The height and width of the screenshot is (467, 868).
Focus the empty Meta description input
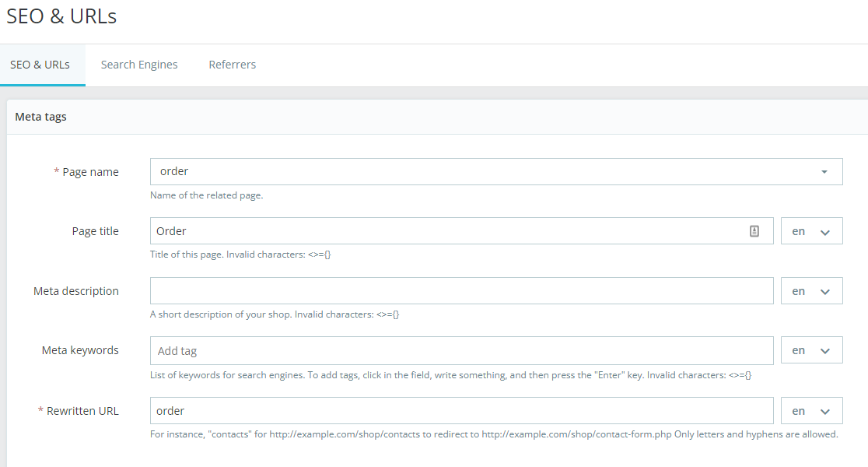[x=461, y=291]
